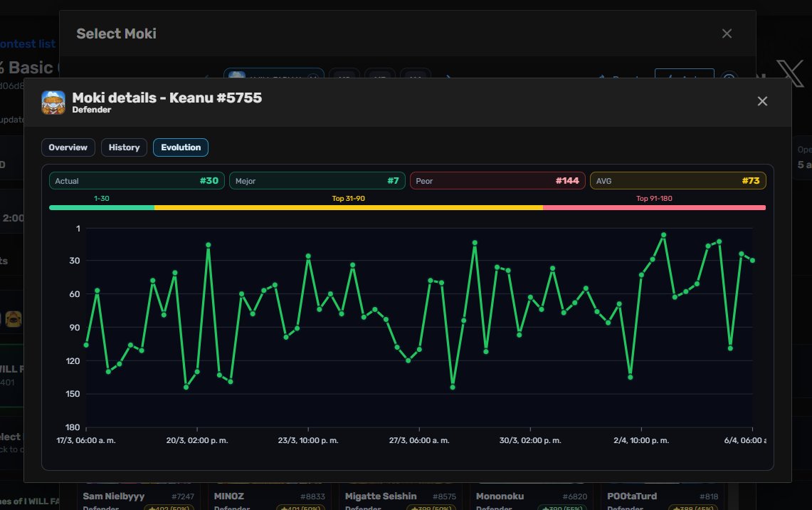Click the 'Select Moki' window title
Image resolution: width=812 pixels, height=510 pixels.
coord(117,33)
